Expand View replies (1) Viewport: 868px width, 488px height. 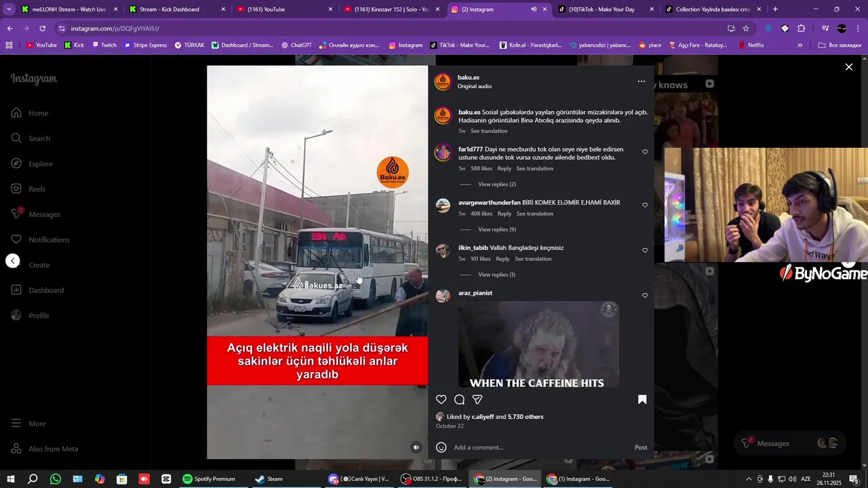click(496, 274)
